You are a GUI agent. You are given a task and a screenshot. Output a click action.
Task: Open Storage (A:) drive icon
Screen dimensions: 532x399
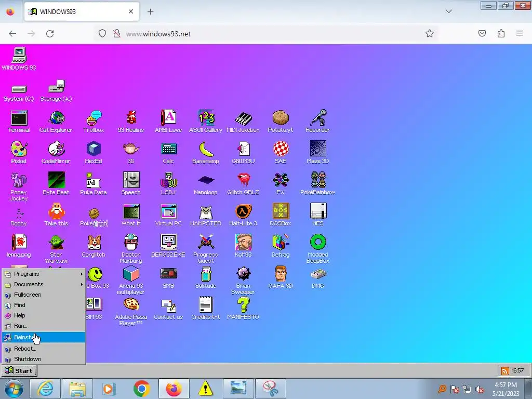[56, 90]
